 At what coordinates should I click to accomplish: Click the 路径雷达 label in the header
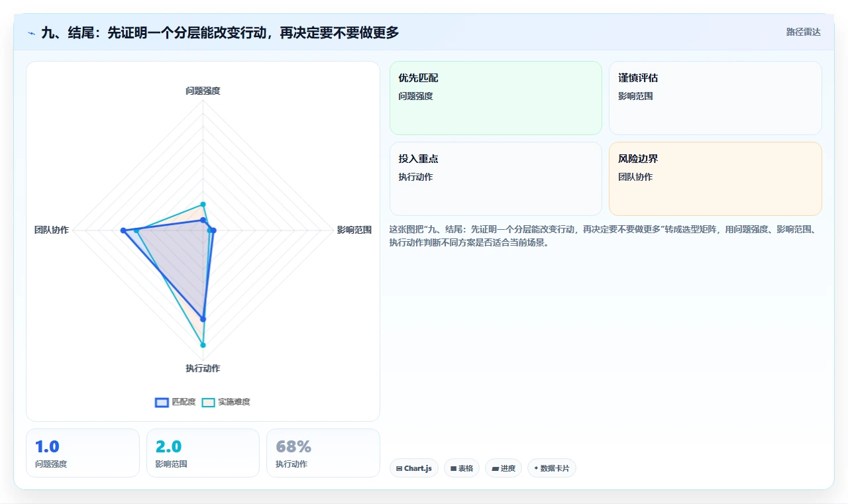coord(804,32)
